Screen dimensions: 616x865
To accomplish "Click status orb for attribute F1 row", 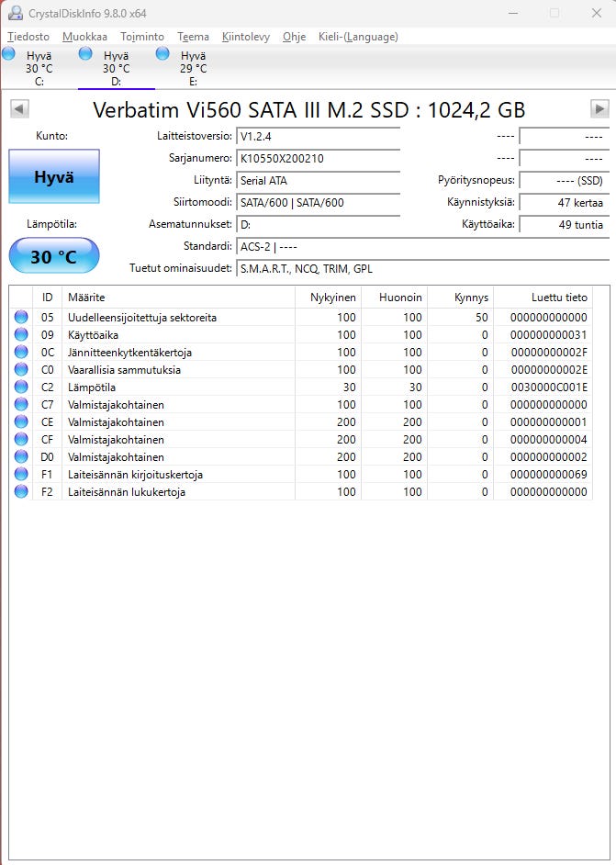I will (21, 474).
